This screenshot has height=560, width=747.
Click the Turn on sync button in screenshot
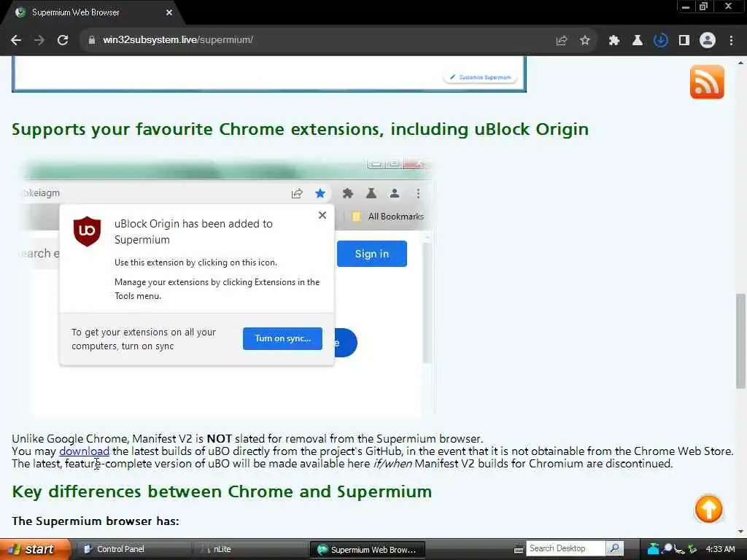tap(282, 338)
